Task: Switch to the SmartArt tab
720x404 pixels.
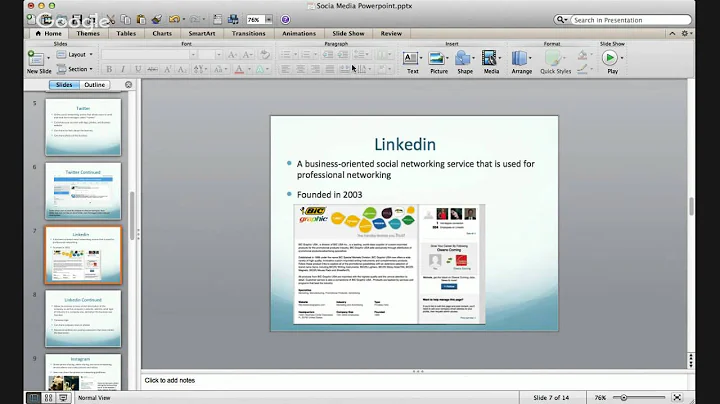Action: tap(202, 34)
